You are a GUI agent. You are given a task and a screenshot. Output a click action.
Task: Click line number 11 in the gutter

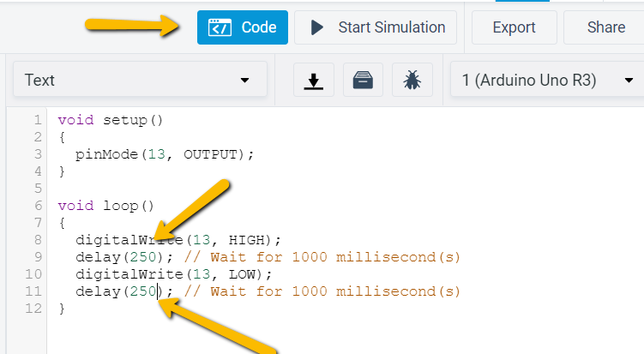coord(34,291)
